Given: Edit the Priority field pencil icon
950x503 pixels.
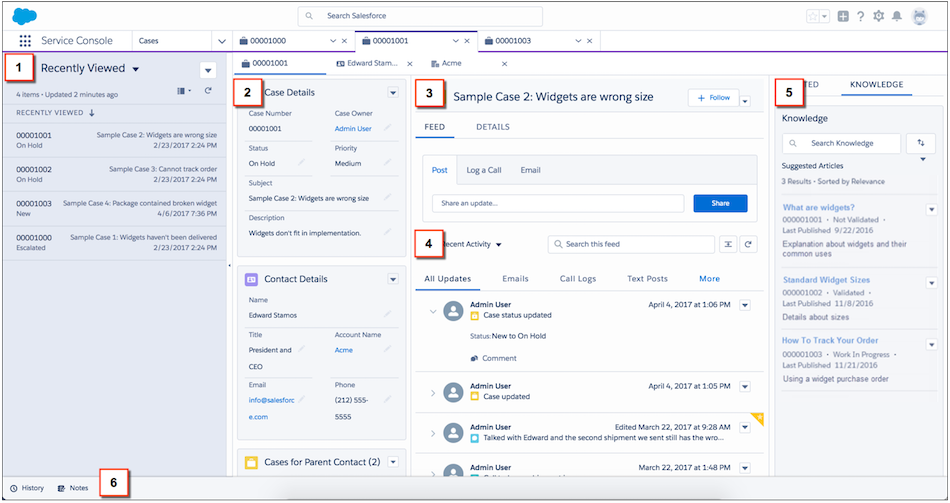Looking at the screenshot, I should pos(387,162).
